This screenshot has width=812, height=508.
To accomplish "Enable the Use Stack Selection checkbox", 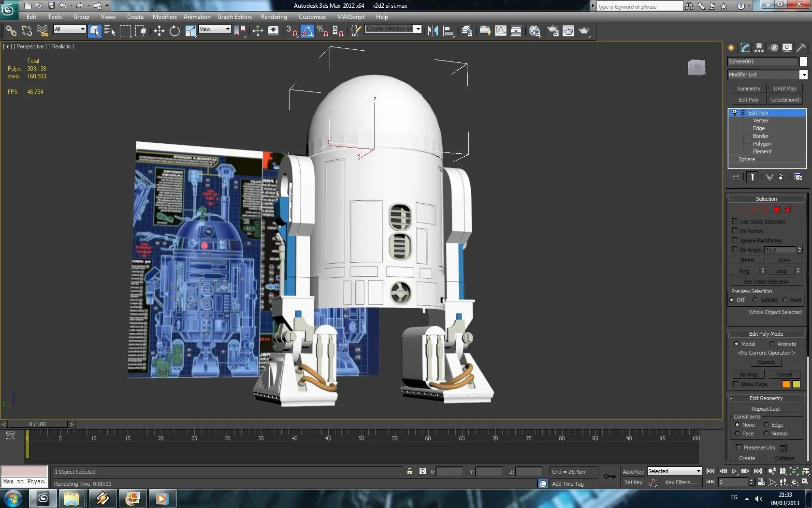I will tap(735, 221).
